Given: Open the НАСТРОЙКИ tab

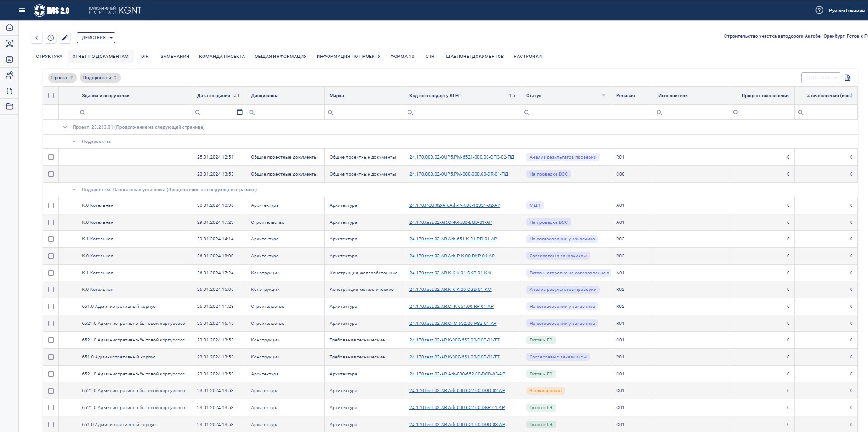Looking at the screenshot, I should click(528, 57).
